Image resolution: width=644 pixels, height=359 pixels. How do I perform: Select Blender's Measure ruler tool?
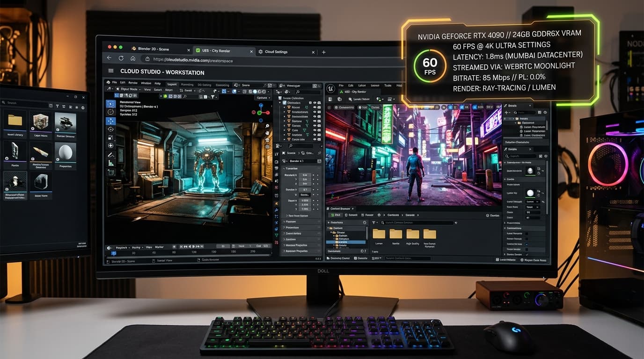tap(110, 163)
